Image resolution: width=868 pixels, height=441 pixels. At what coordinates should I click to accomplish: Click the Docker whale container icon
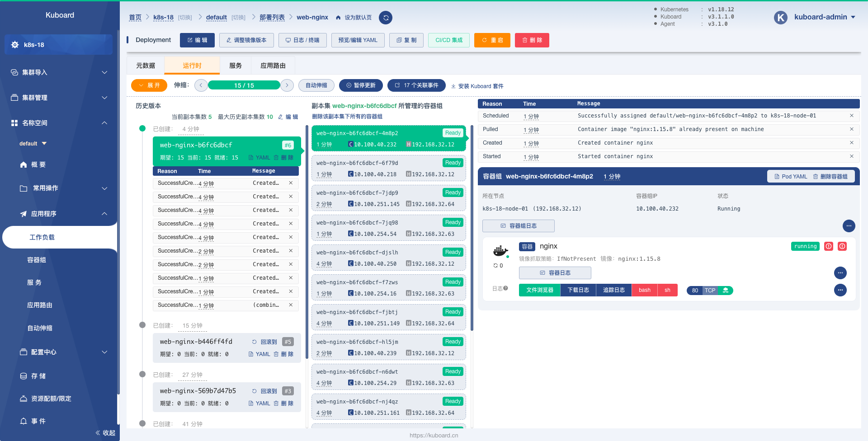point(500,251)
